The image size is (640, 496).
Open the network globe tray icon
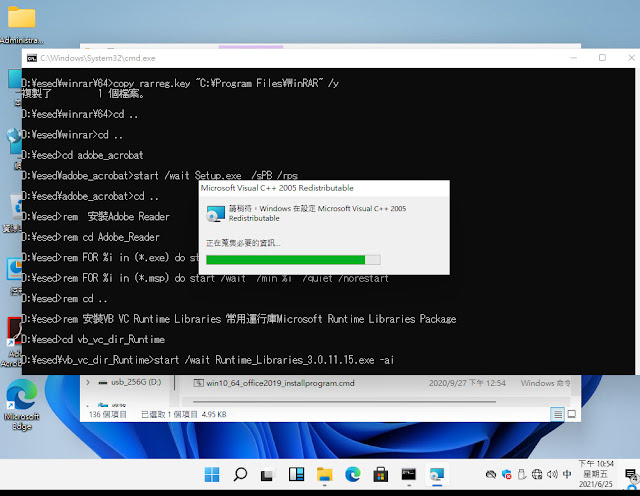tap(537, 474)
